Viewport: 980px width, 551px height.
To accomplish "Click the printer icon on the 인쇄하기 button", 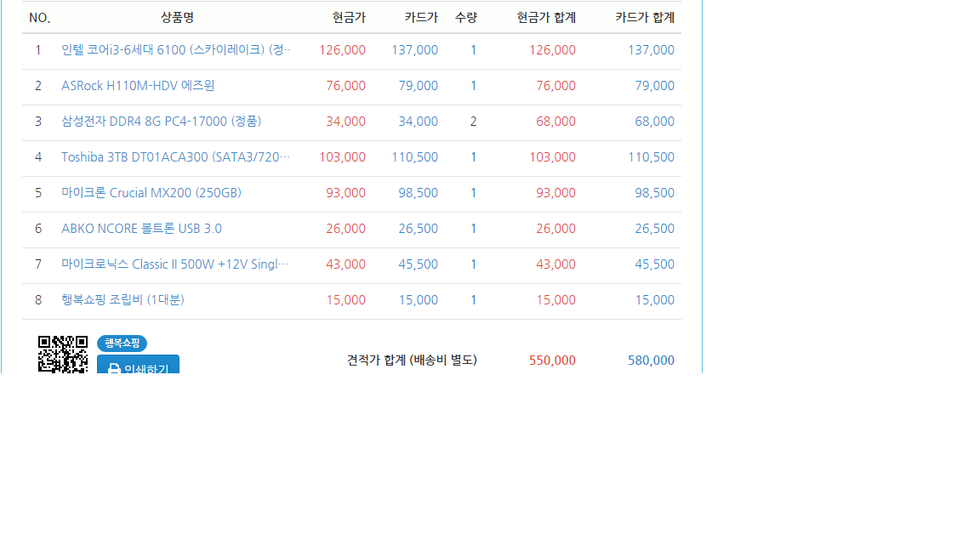I will tap(114, 369).
